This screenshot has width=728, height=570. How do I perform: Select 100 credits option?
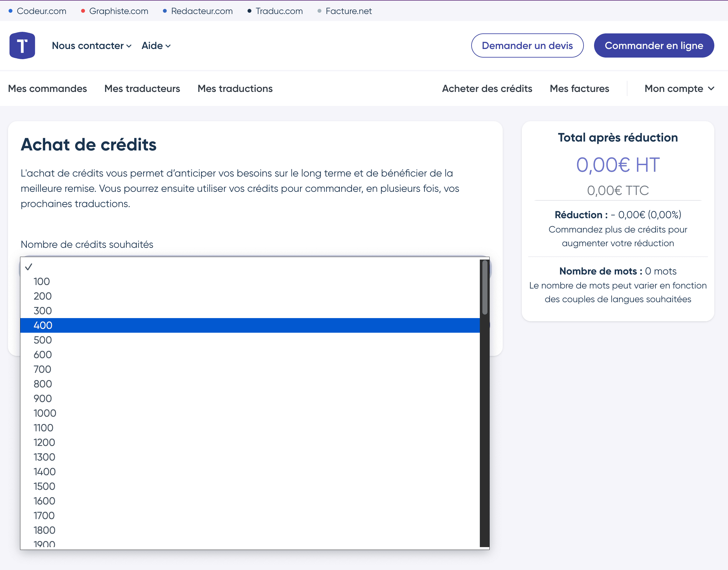250,281
